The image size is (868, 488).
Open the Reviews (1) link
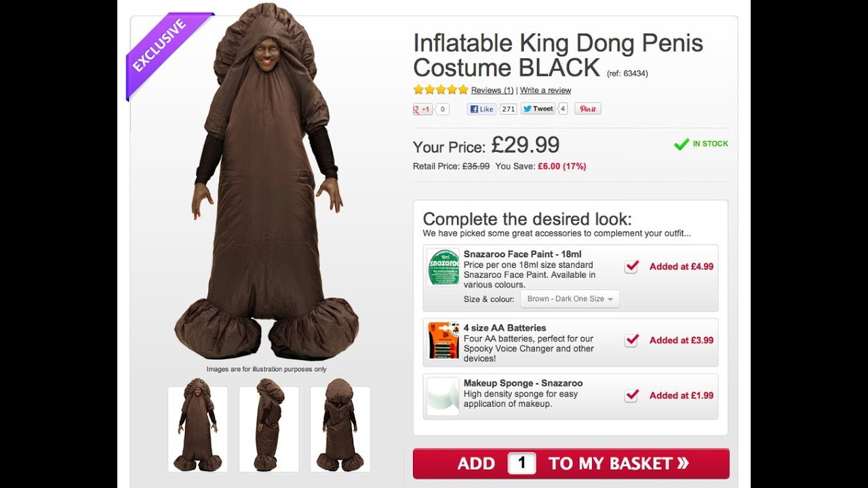point(492,90)
